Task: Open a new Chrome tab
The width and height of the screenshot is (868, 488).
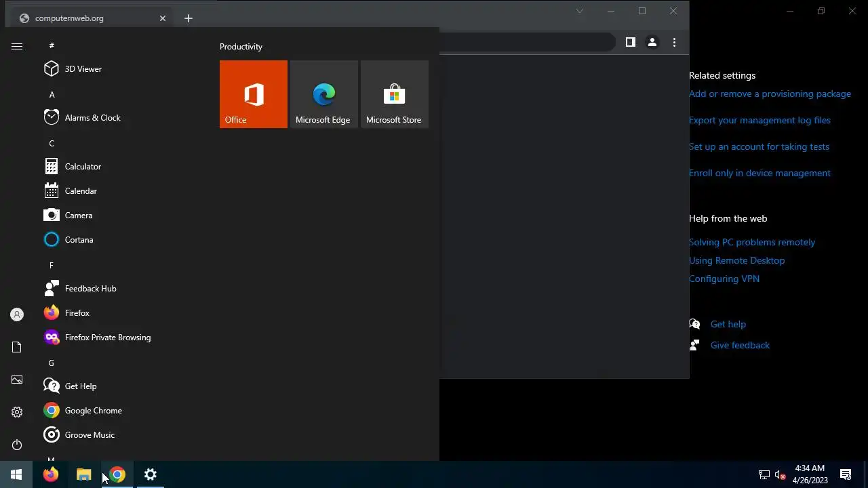Action: (189, 18)
